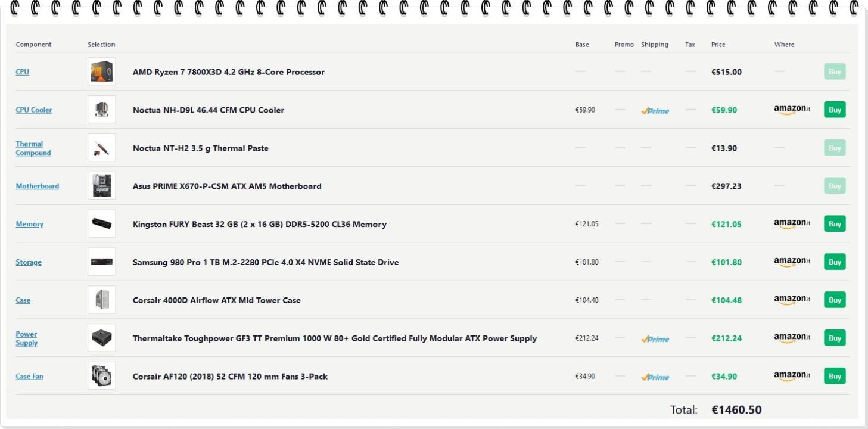Click the Amazon.it logo in Memory row
Image resolution: width=868 pixels, height=429 pixels.
(792, 224)
